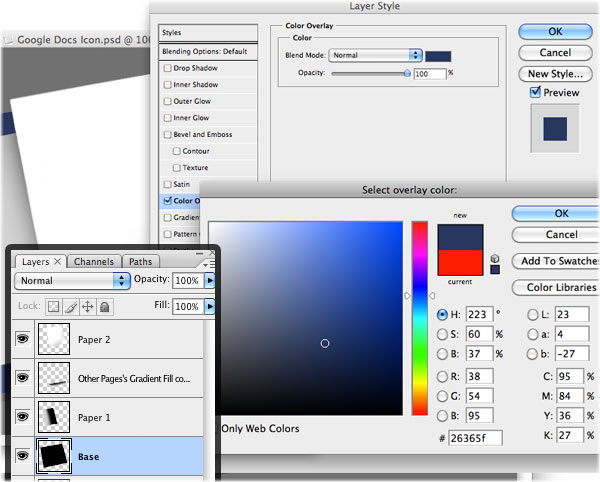Screen dimensions: 600x482
Task: Click the New Style button
Action: [x=555, y=74]
